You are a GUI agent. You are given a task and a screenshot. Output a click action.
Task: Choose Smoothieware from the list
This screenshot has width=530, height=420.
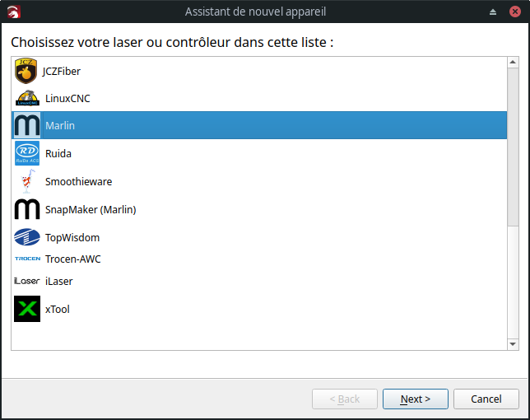tap(259, 181)
